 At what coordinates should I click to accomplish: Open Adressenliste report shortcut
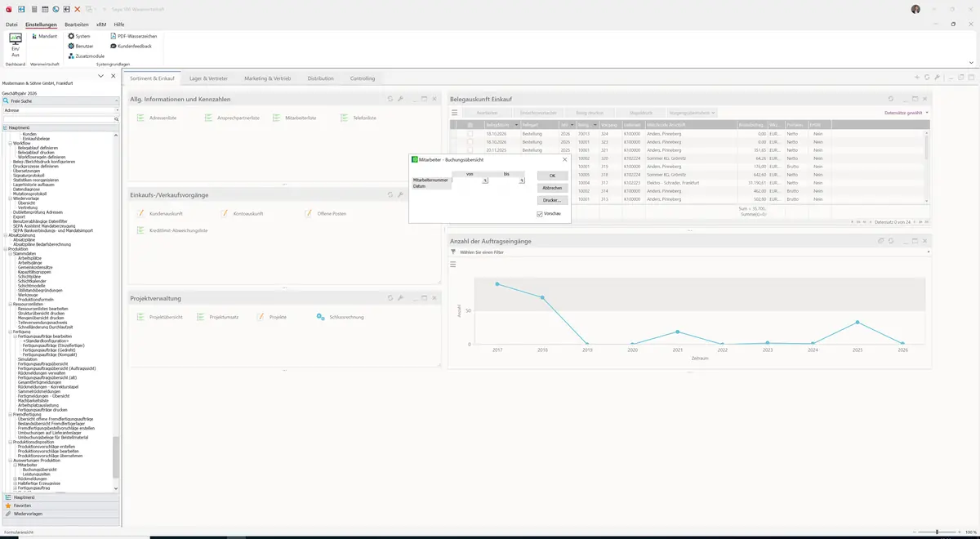[x=158, y=118]
